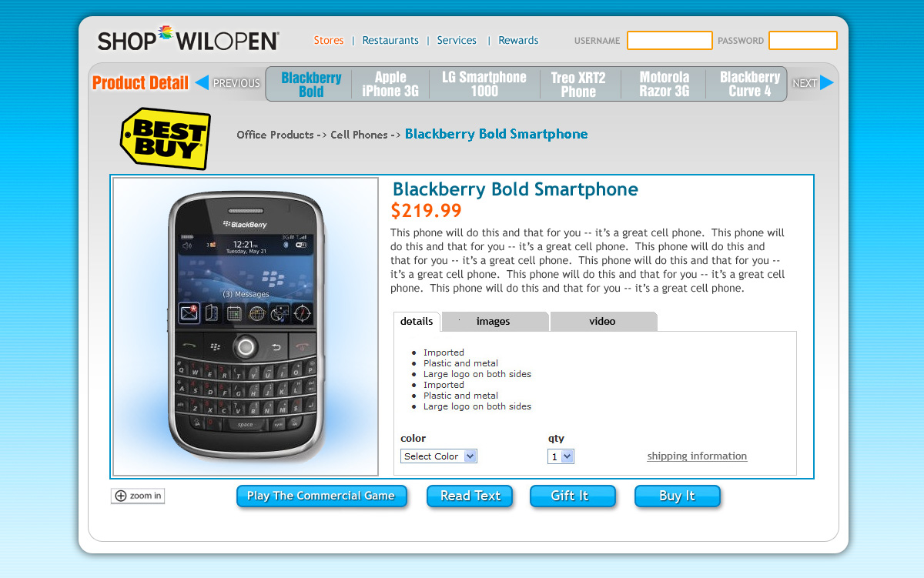
Task: Go to Cell Phones breadcrumb link
Action: (359, 135)
